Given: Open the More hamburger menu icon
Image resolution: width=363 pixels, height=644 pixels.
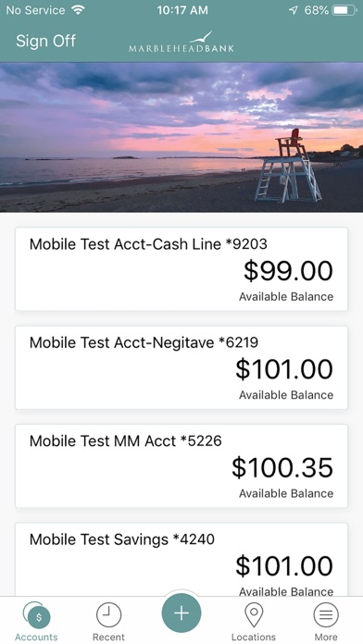Looking at the screenshot, I should (326, 614).
